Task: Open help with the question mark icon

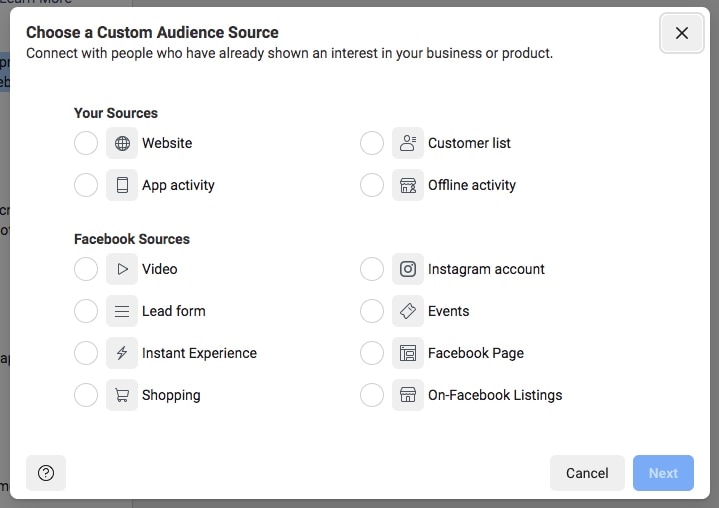Action: [x=46, y=473]
